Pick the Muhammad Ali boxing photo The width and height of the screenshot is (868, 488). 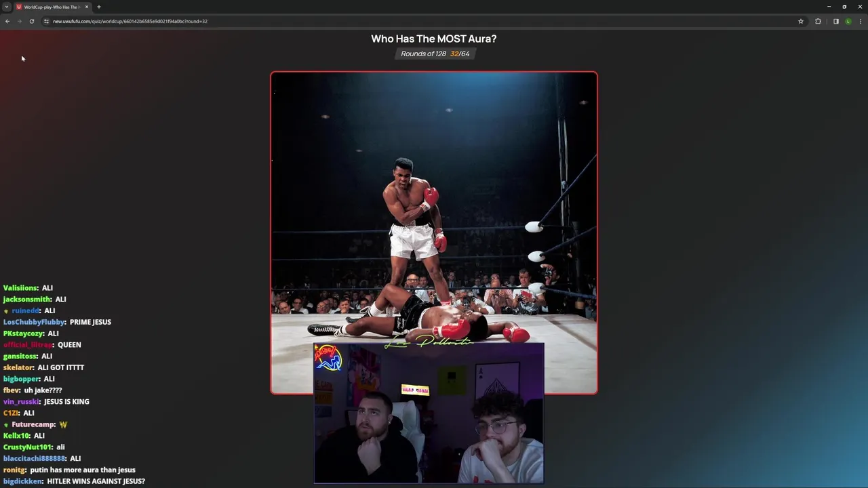tap(434, 232)
